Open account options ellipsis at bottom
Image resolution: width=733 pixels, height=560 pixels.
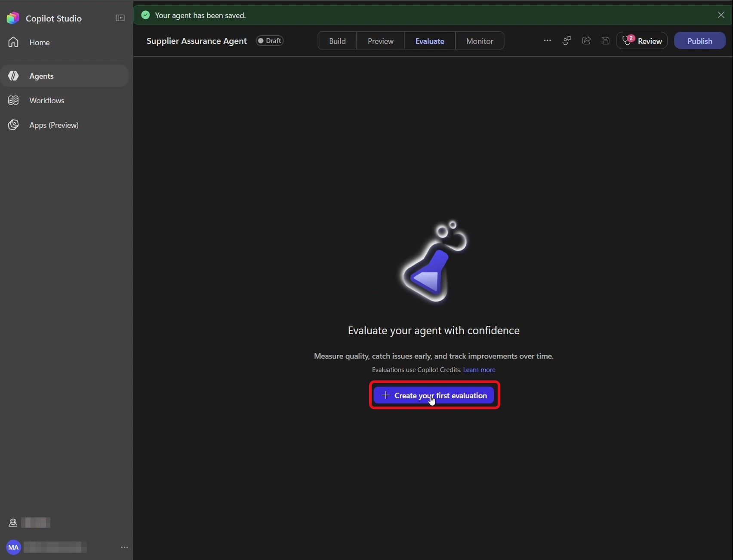(124, 547)
